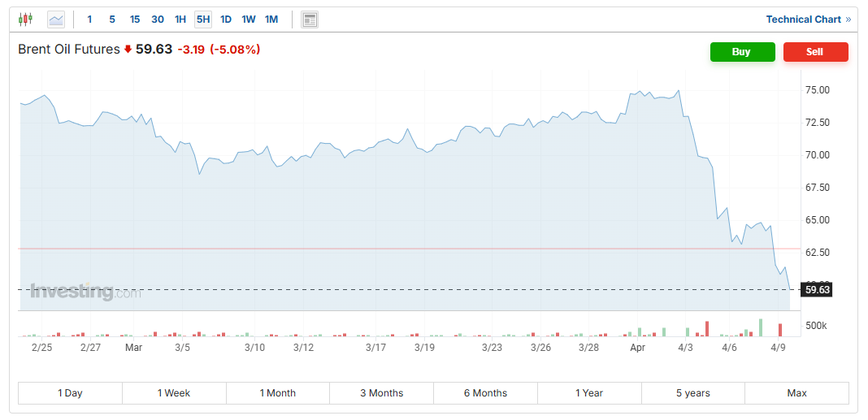Click the Technical Chart double-arrow icon
Screen dimensions: 868x420
tap(848, 19)
